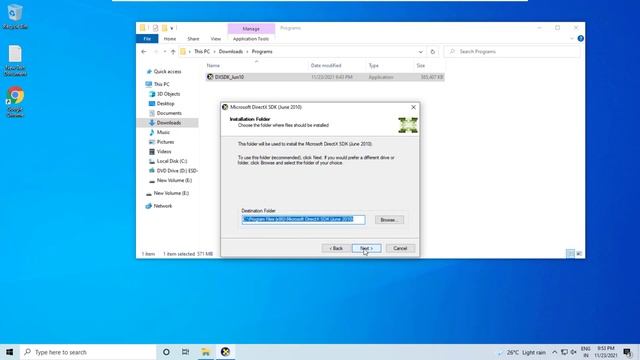
Task: Open Music folder in sidebar
Action: click(x=163, y=132)
